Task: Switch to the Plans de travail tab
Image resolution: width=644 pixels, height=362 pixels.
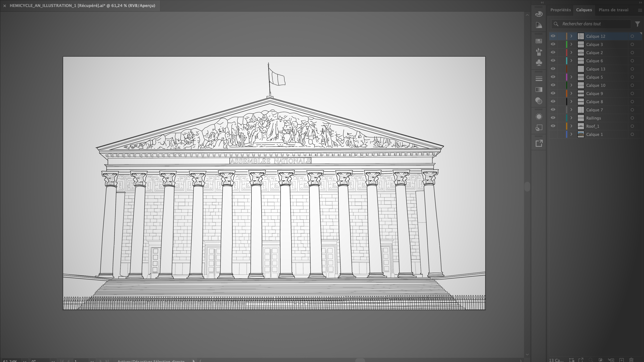Action: (613, 10)
